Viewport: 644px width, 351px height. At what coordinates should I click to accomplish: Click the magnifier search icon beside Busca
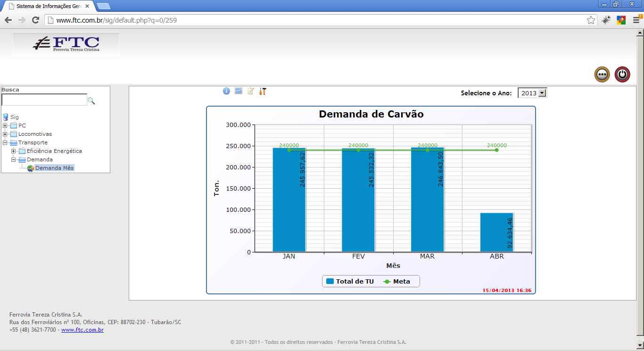(91, 100)
